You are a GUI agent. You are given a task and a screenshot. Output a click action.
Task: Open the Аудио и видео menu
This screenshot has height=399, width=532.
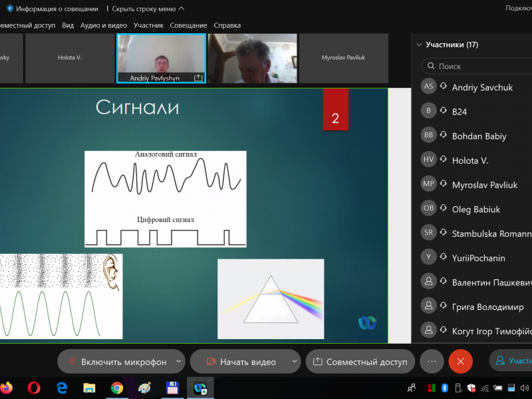pyautogui.click(x=103, y=25)
